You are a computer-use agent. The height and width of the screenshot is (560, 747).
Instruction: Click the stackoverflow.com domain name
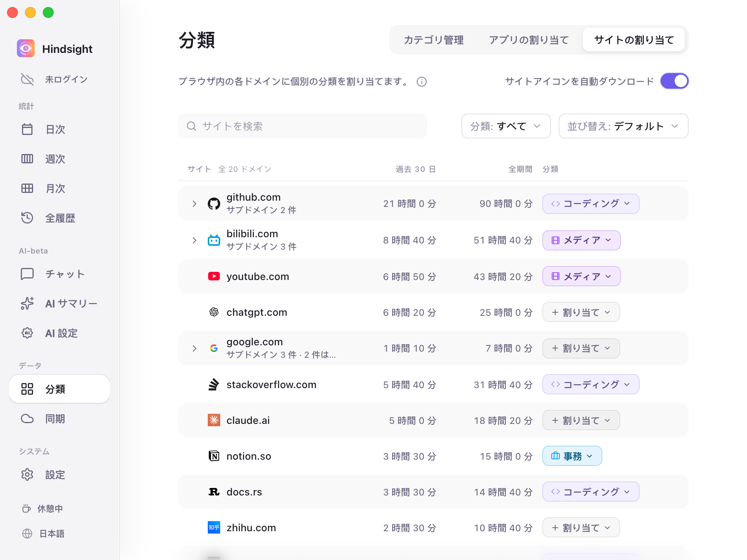[271, 385]
